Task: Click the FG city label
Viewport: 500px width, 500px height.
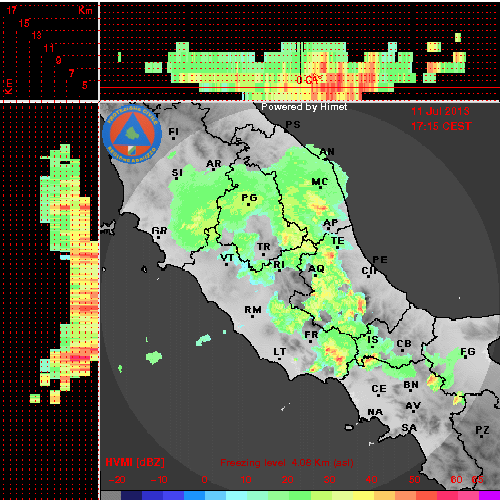Action: pyautogui.click(x=468, y=352)
